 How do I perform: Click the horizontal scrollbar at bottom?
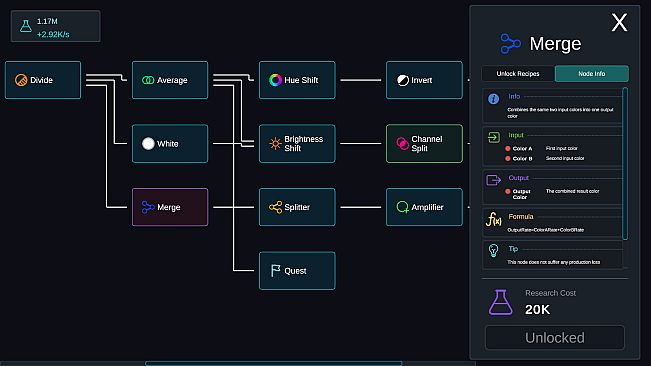(x=274, y=363)
